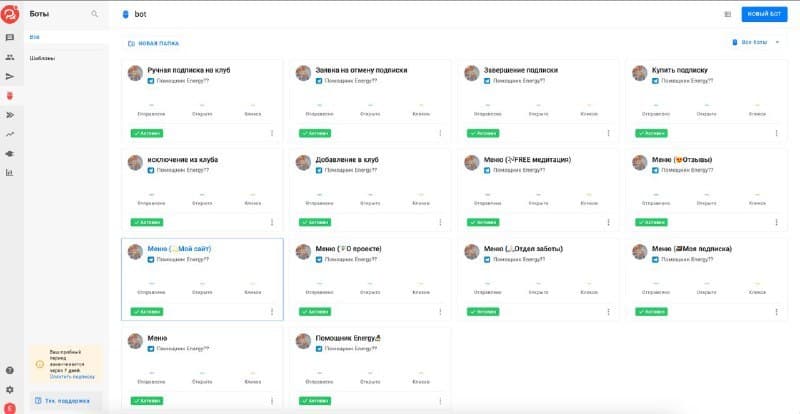Viewport: 800px width, 414px height.
Task: Open the Меню О проекте bot title
Action: click(348, 249)
